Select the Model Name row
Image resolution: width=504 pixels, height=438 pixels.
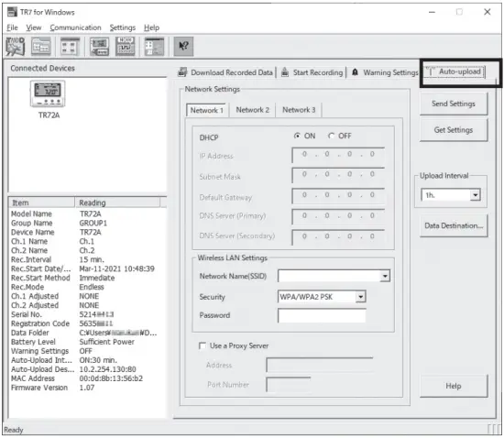tap(87, 214)
